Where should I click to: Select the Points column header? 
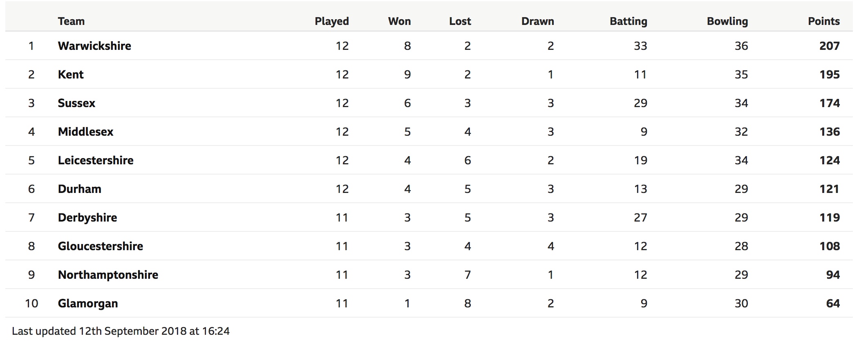[823, 21]
